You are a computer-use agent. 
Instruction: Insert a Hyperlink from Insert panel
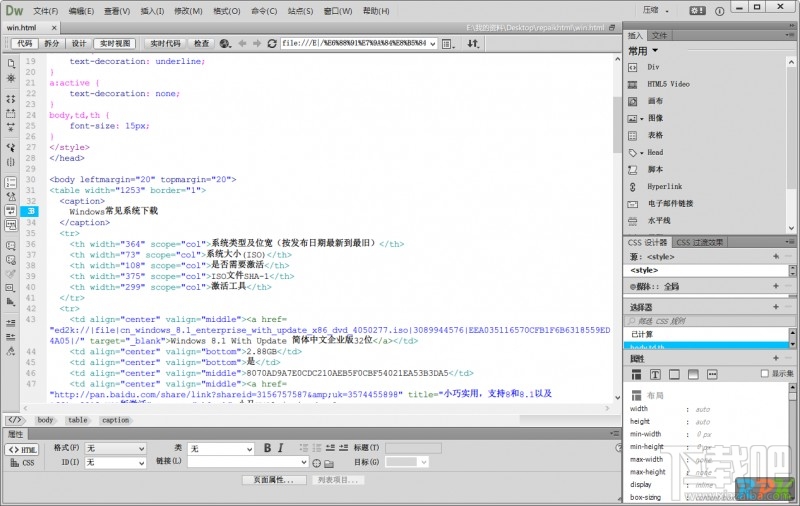[664, 187]
